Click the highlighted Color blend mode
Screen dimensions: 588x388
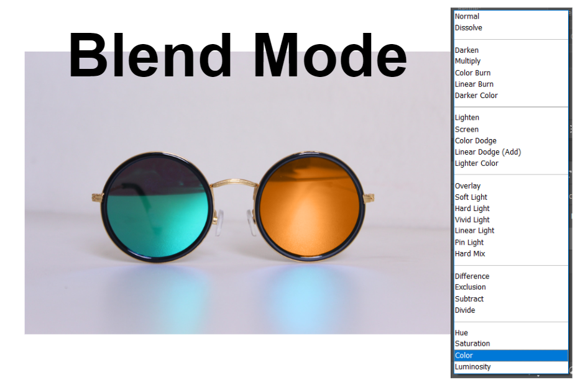pyautogui.click(x=511, y=356)
